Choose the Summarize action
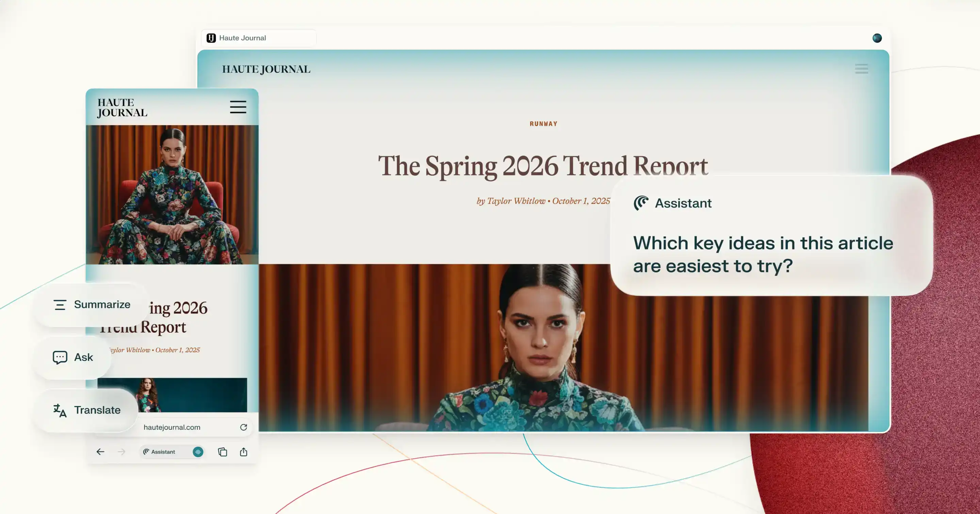980x514 pixels. point(92,305)
